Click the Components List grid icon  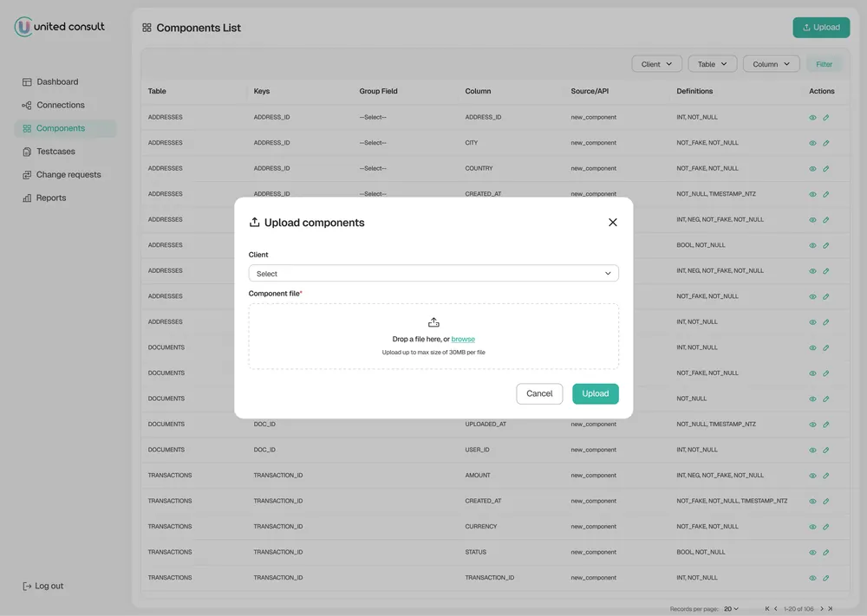[x=147, y=28]
